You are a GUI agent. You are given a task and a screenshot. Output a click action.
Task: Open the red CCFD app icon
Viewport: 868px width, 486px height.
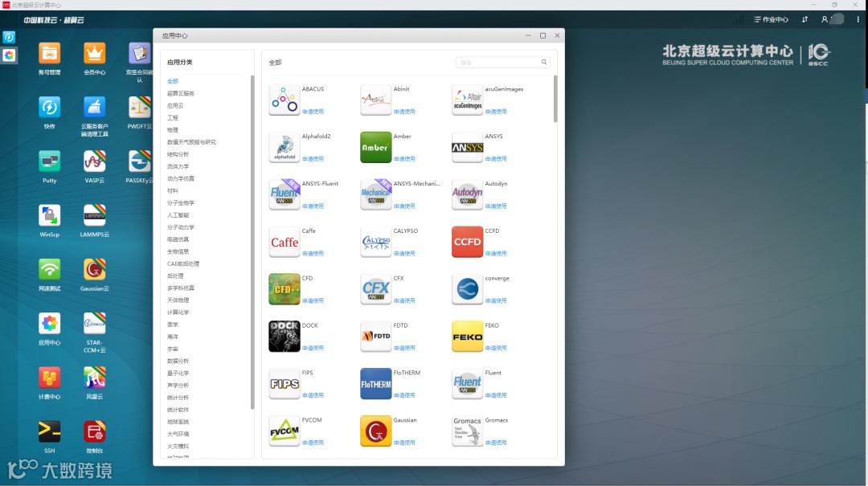pyautogui.click(x=467, y=242)
